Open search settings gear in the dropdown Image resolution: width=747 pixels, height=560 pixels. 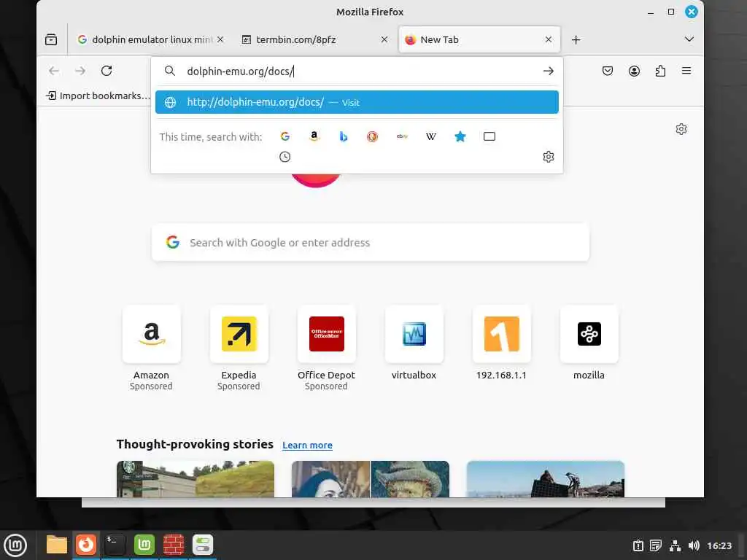point(549,157)
